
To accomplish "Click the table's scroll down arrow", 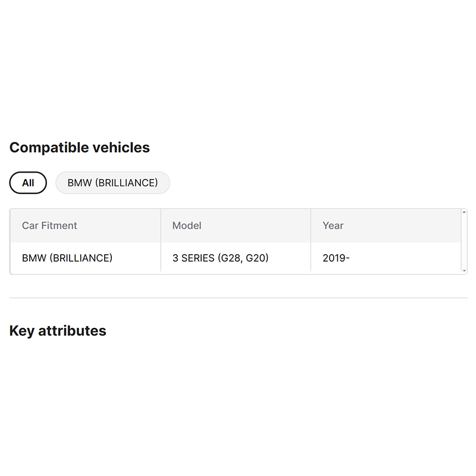I will click(x=464, y=271).
